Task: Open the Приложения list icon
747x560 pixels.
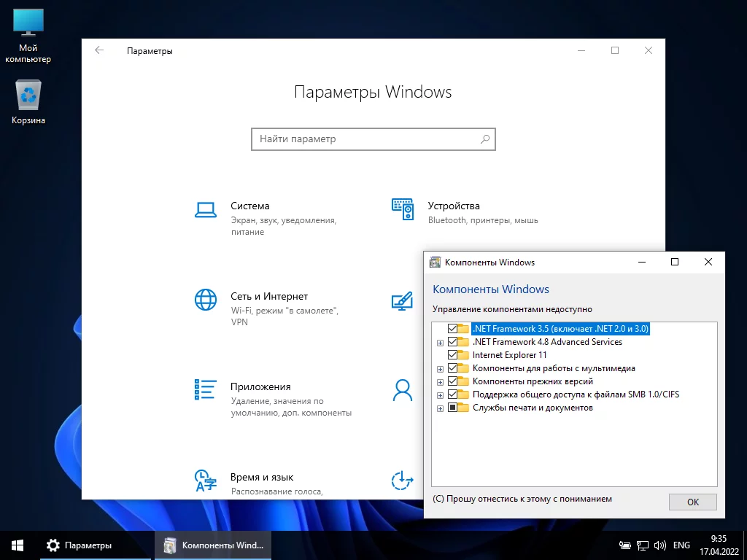Action: (x=206, y=389)
